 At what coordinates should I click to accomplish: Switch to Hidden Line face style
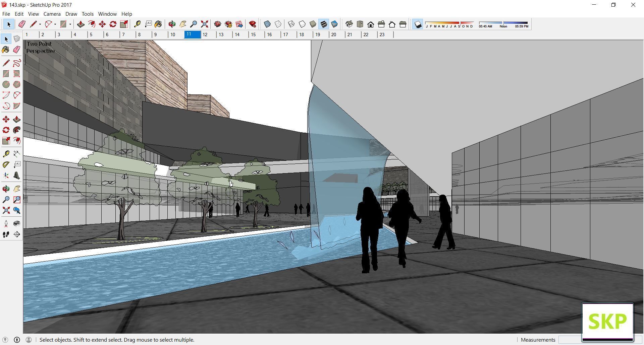click(302, 24)
